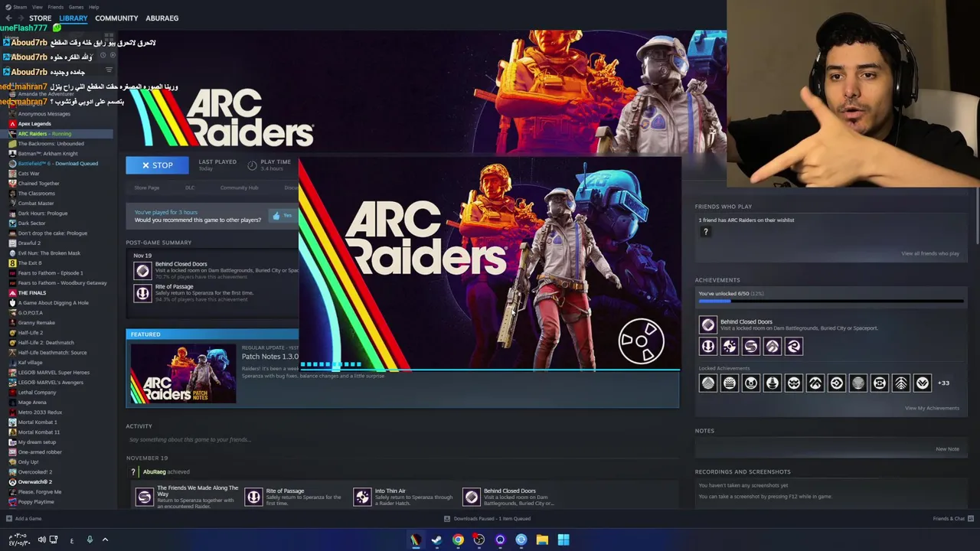
Task: Click Add a Game at the bottom left
Action: [24, 519]
